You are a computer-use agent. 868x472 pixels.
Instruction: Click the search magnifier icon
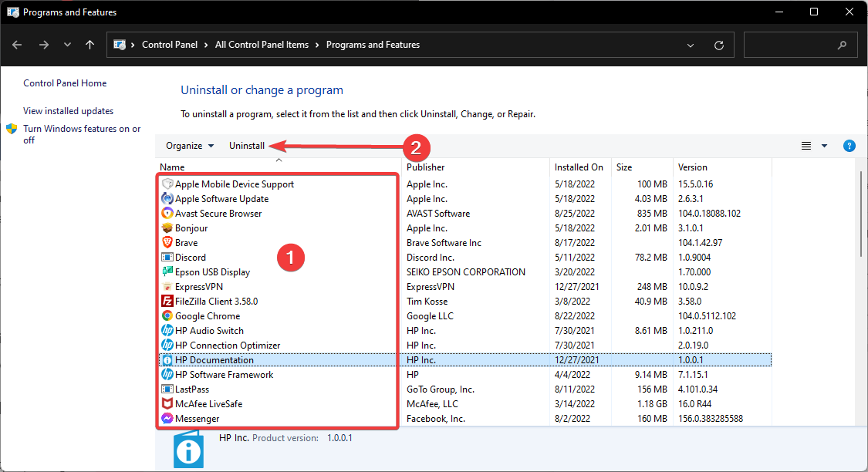(842, 46)
